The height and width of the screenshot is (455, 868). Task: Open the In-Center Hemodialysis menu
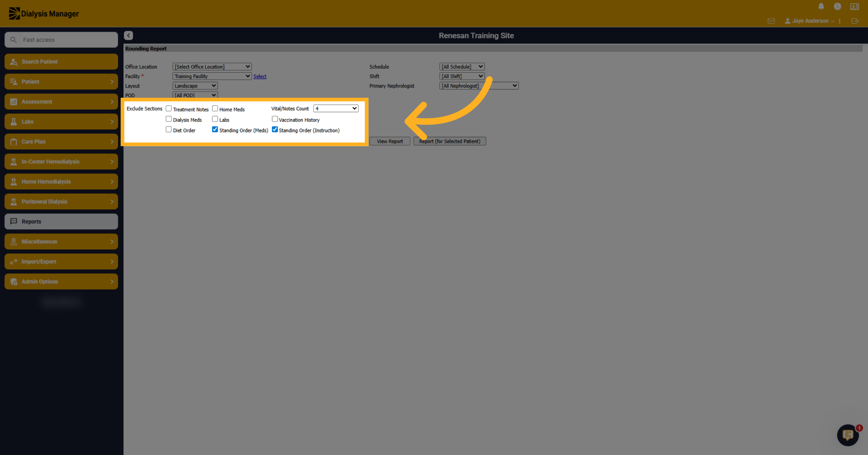61,162
